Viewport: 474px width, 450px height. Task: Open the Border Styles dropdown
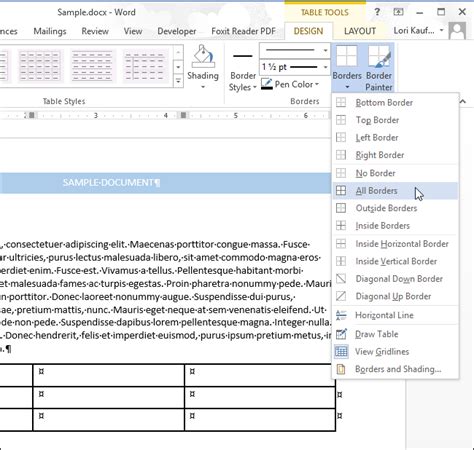point(255,87)
